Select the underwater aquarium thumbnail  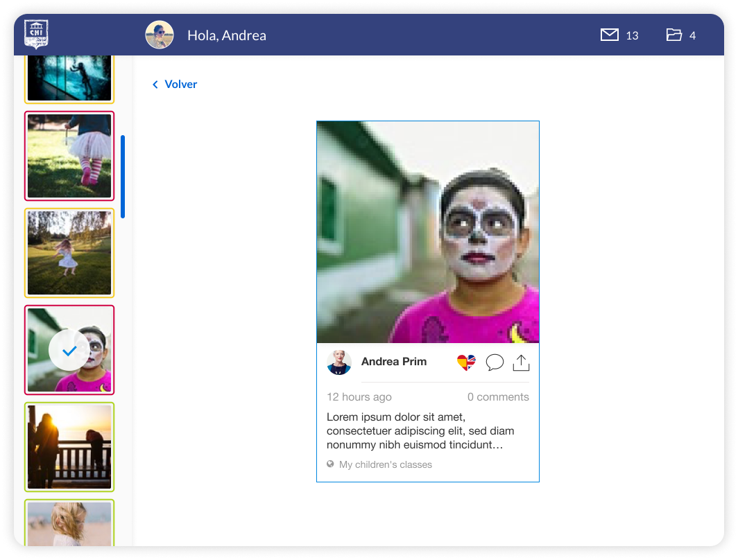point(69,78)
